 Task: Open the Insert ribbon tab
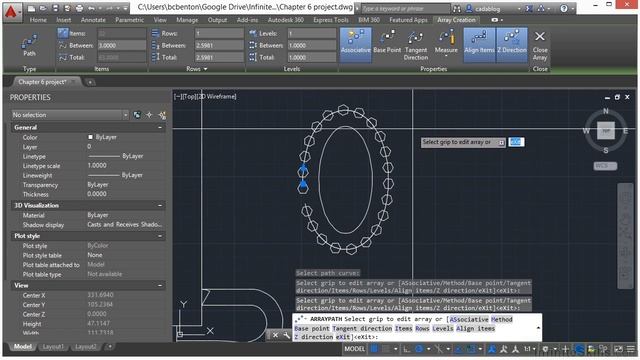pyautogui.click(x=63, y=20)
